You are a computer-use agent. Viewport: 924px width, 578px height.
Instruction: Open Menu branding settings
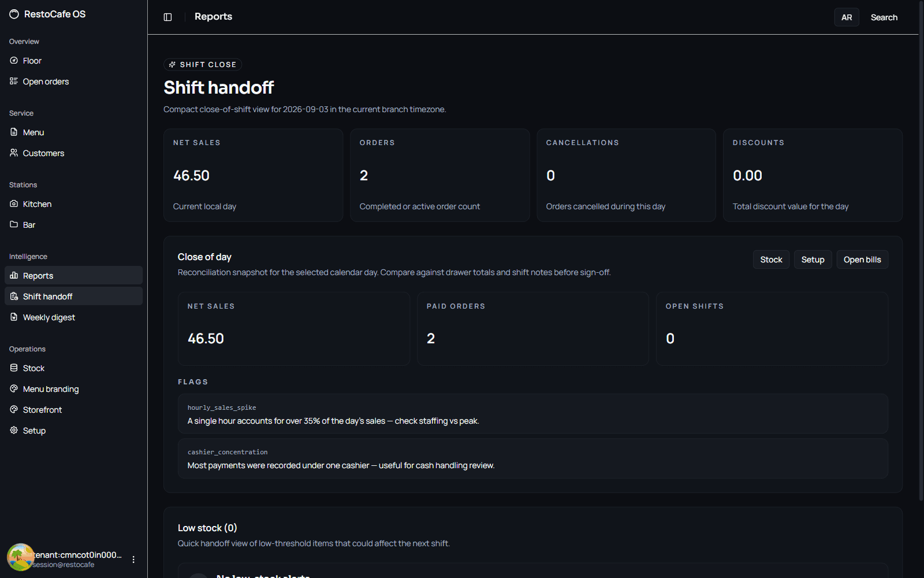pyautogui.click(x=73, y=389)
